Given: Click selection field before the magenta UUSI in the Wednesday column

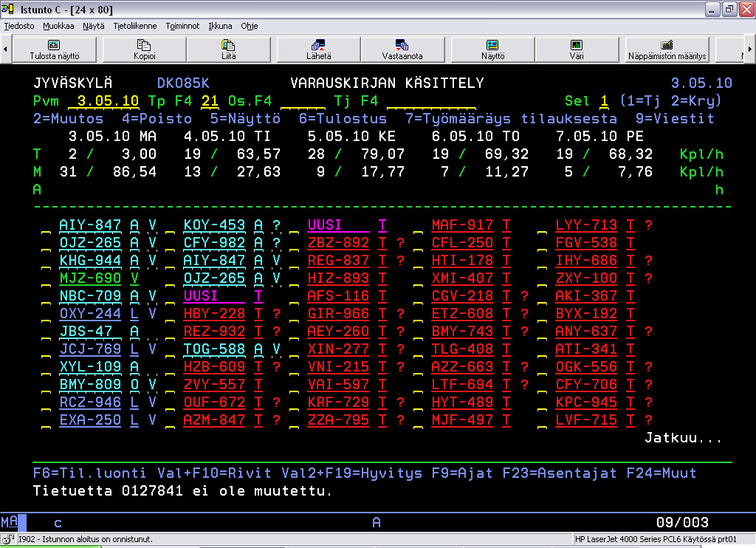Looking at the screenshot, I should click(294, 225).
